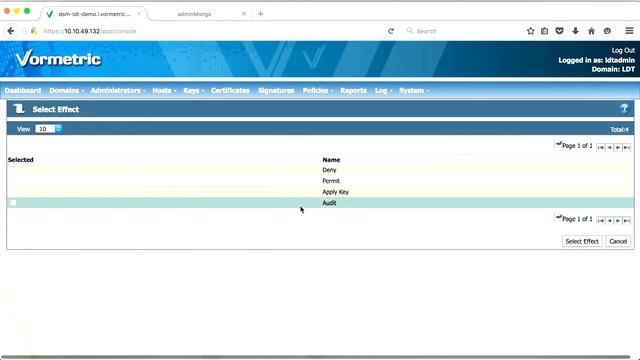The width and height of the screenshot is (640, 360).
Task: Go to first page in bottom pagination
Action: coord(600,220)
